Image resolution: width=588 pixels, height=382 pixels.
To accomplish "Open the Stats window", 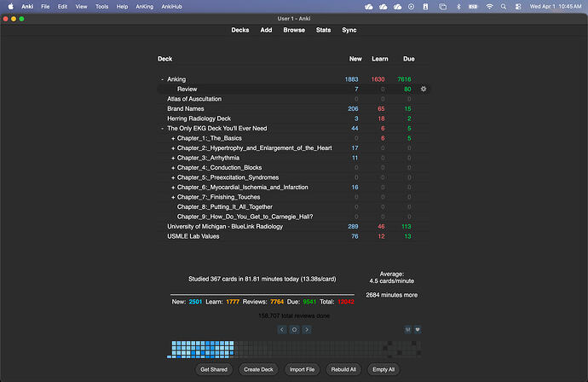I will tap(323, 30).
